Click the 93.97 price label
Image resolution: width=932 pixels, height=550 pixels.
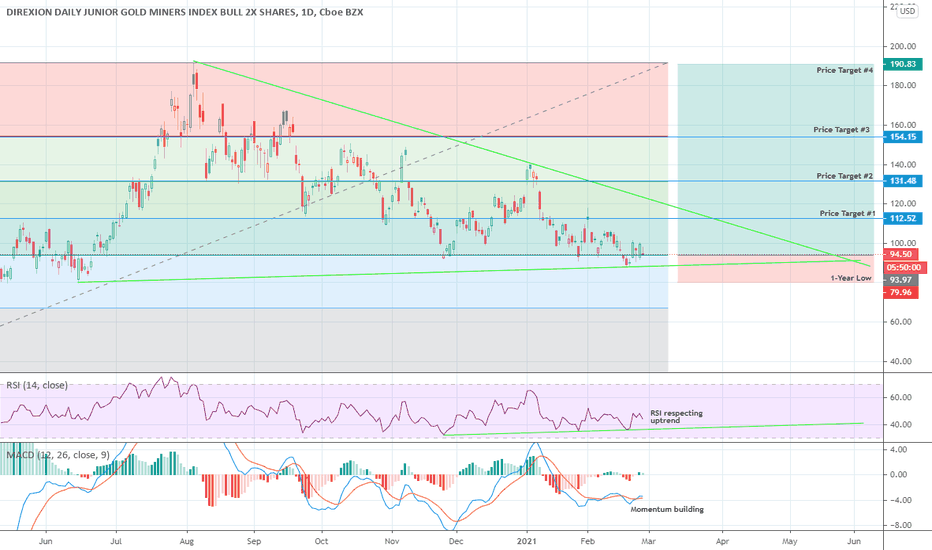pyautogui.click(x=900, y=280)
